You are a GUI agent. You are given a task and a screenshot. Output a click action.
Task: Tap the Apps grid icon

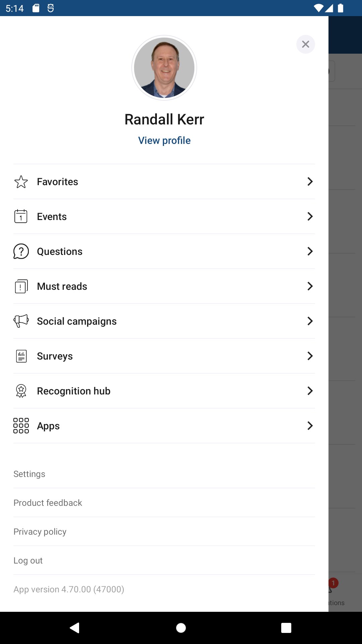pyautogui.click(x=21, y=426)
